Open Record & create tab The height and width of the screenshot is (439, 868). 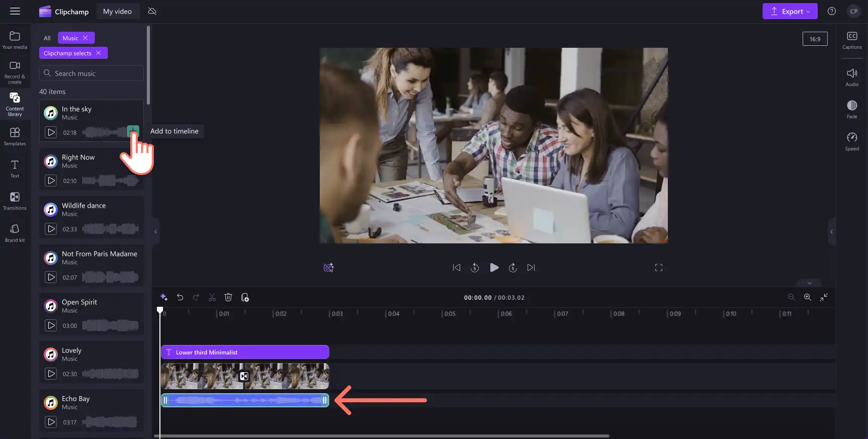(15, 72)
